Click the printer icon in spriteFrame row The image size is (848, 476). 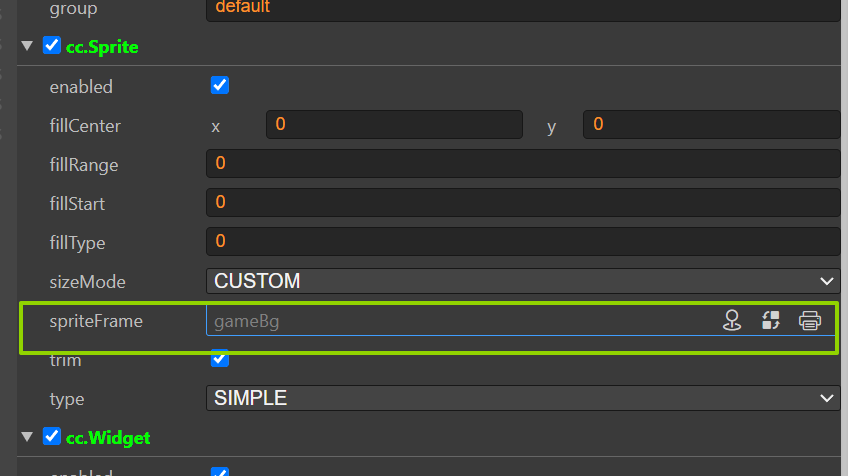click(810, 320)
